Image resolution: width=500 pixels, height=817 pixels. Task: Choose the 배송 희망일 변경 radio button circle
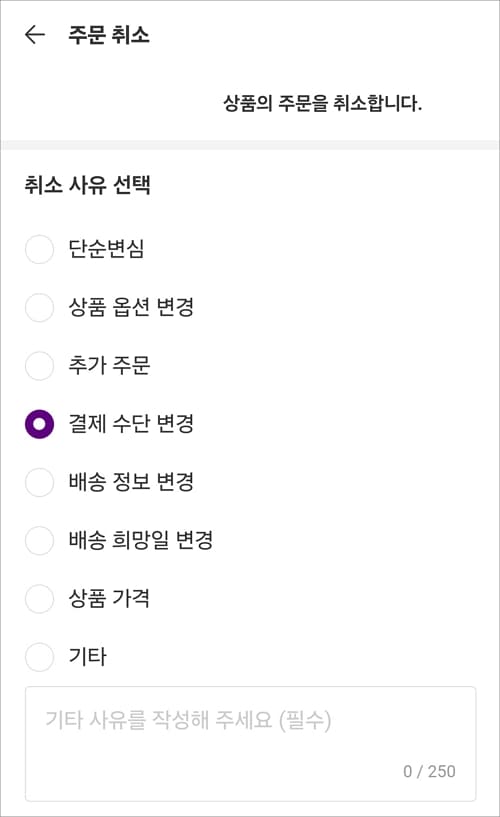pyautogui.click(x=40, y=540)
